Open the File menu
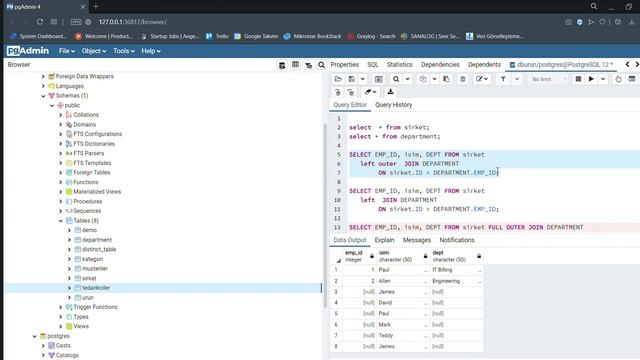This screenshot has height=360, width=640. click(67, 51)
